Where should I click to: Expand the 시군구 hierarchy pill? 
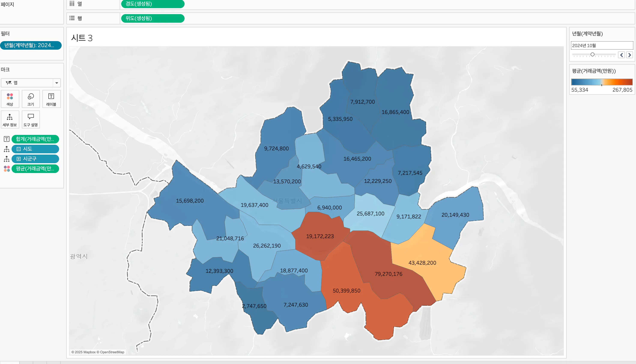point(18,159)
